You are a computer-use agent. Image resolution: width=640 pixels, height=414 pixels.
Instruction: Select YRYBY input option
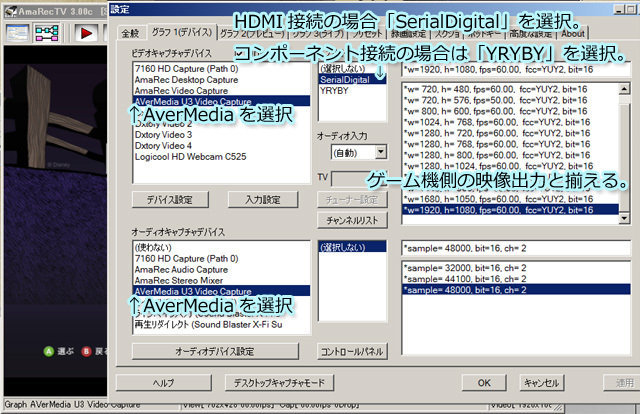tap(334, 88)
